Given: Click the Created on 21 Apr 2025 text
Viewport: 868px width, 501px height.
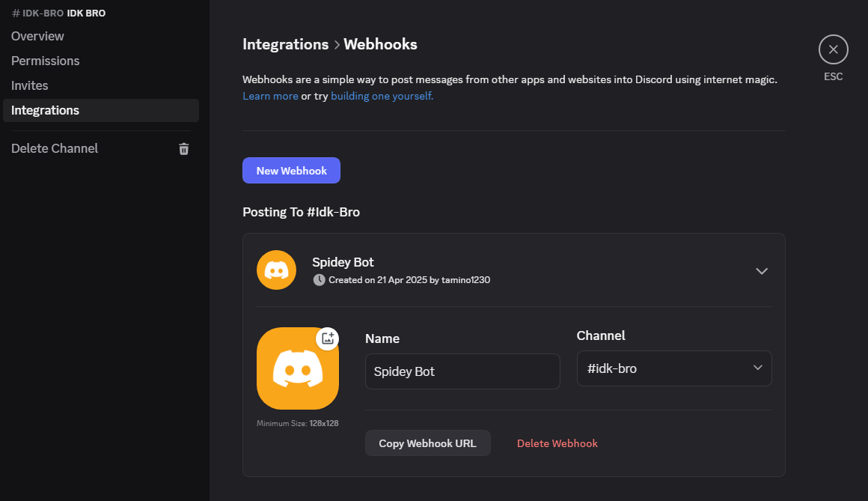Looking at the screenshot, I should [x=409, y=280].
